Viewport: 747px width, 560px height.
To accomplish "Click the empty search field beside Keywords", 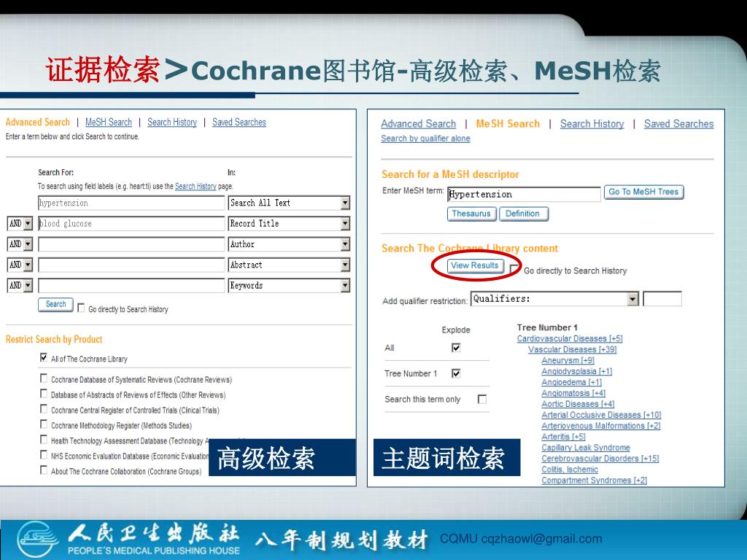I will tap(131, 286).
